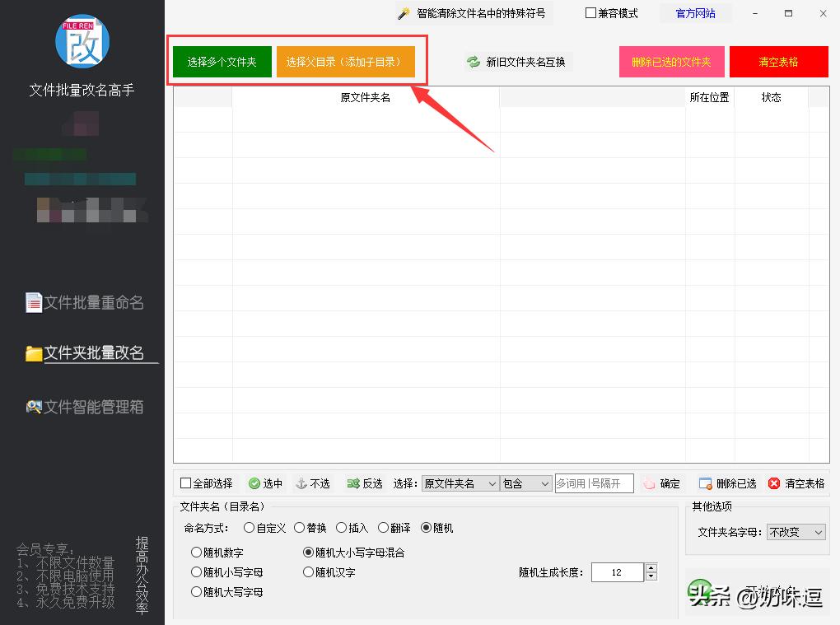Open 文件批量重命名 in the sidebar
Screen dimensions: 840x625
tap(82, 303)
